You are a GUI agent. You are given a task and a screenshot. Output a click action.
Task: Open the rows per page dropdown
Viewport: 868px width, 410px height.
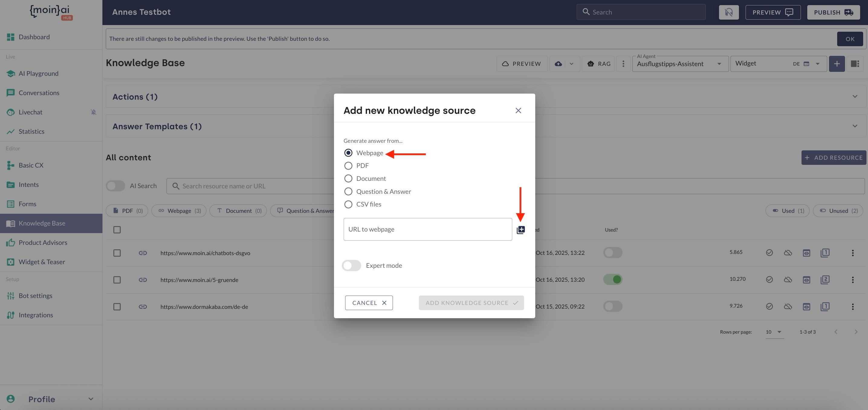pos(774,332)
